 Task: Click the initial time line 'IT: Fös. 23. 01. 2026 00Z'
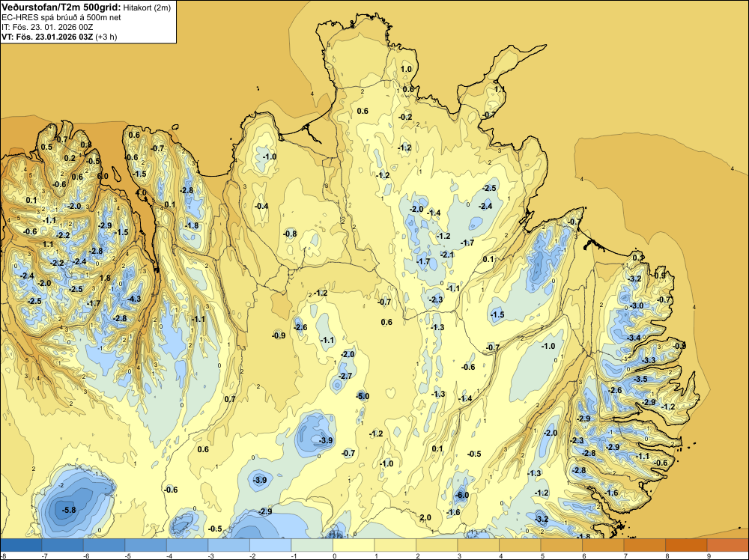47,27
